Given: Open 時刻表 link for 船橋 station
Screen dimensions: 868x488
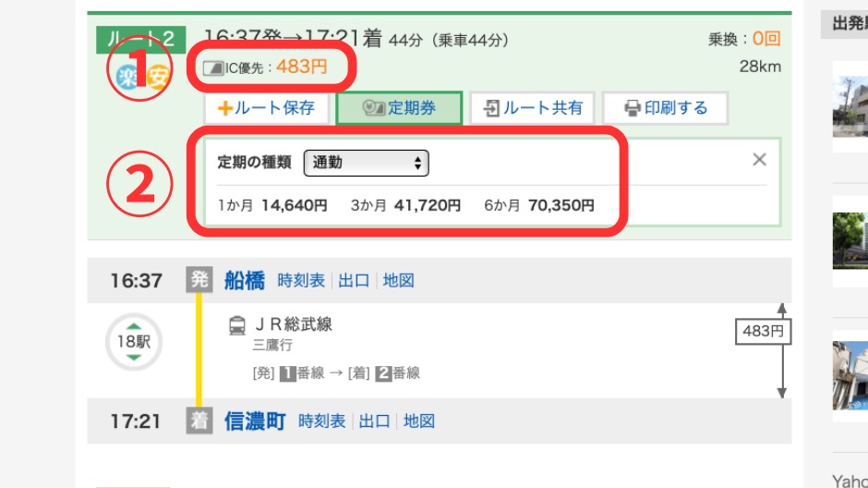Looking at the screenshot, I should pos(301,280).
